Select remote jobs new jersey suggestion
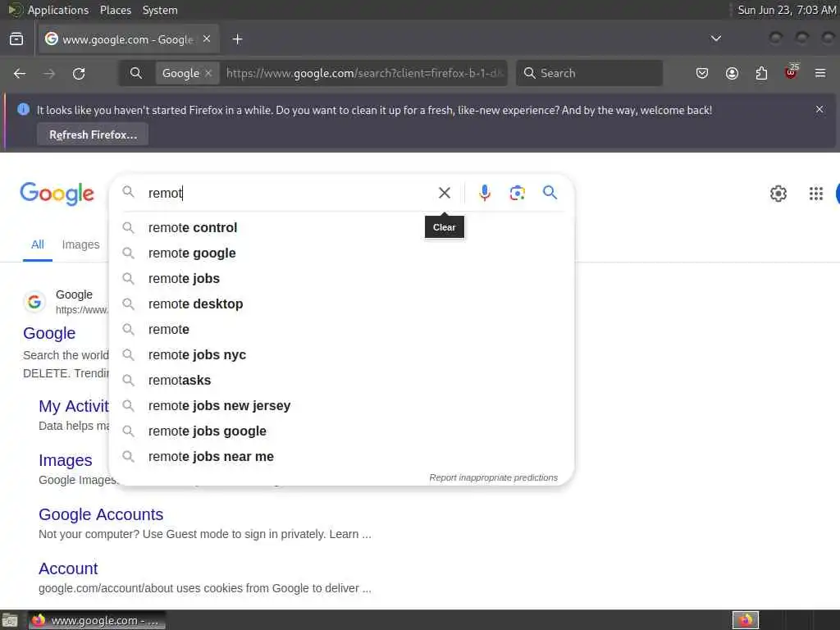The width and height of the screenshot is (840, 630). coord(342,405)
